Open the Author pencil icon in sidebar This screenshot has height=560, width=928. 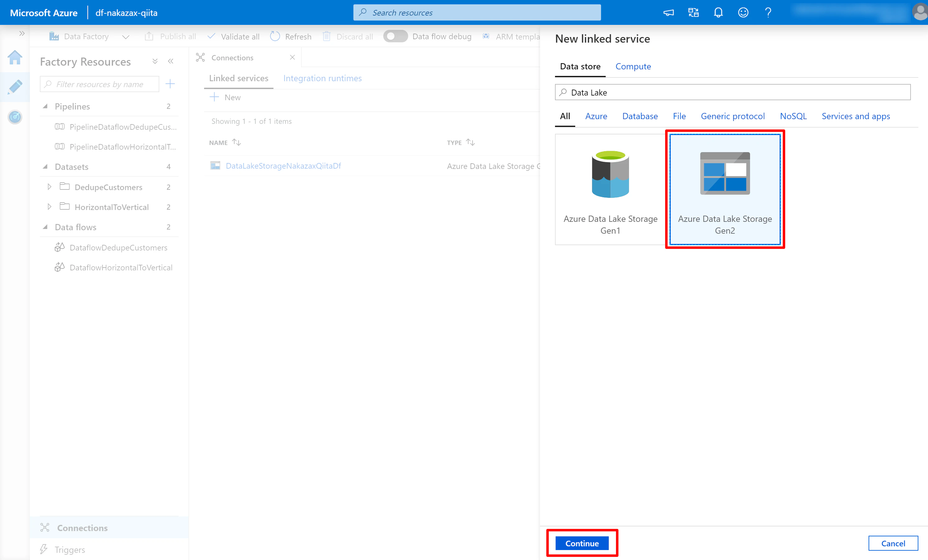tap(15, 87)
